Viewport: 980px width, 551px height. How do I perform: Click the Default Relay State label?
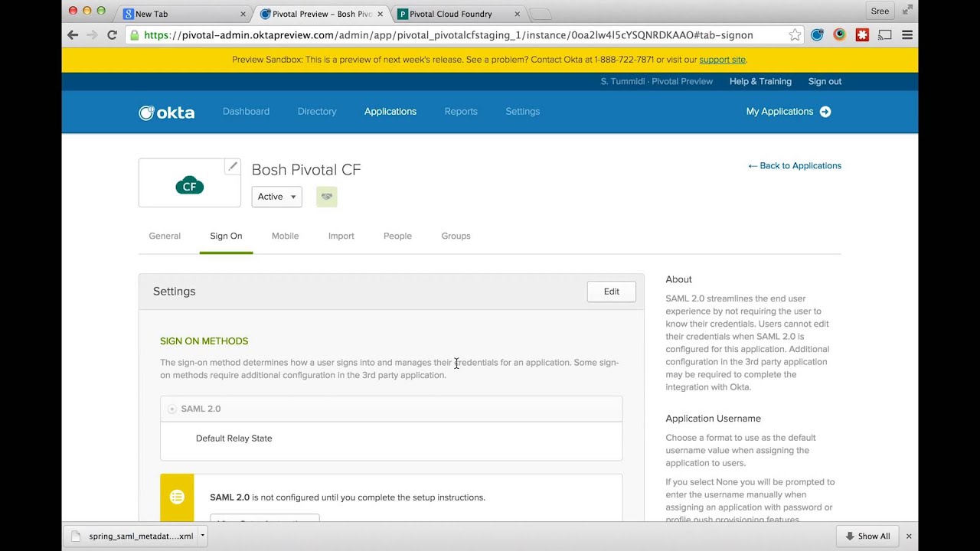[x=234, y=439]
